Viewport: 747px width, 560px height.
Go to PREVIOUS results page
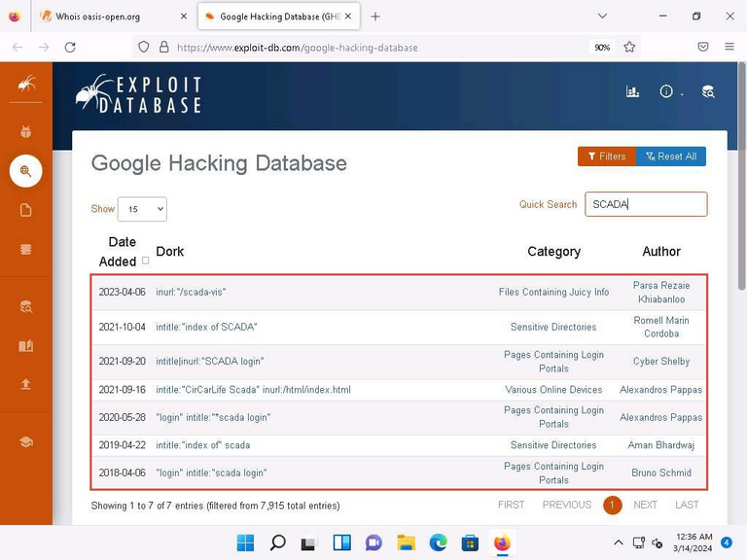tap(567, 505)
